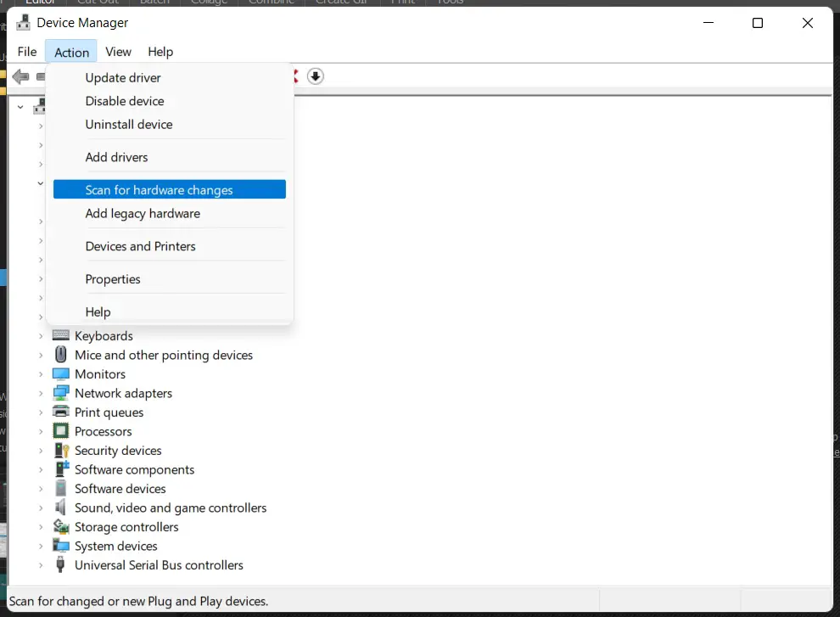Click the speaker icon for Sound controllers
The image size is (840, 617).
[60, 508]
